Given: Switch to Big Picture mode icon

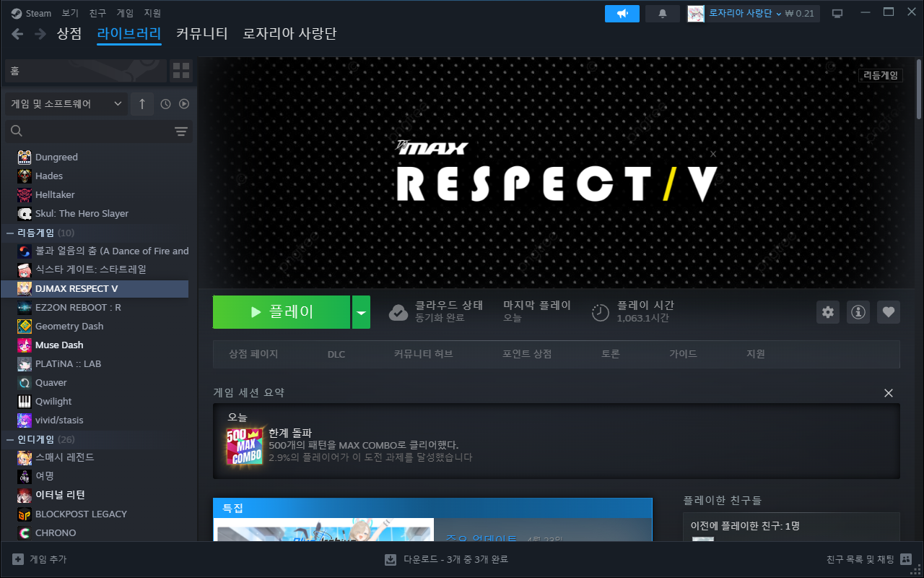Looking at the screenshot, I should tap(837, 14).
